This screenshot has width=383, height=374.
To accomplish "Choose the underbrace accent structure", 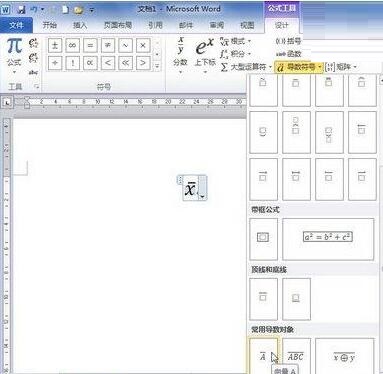I will click(263, 132).
